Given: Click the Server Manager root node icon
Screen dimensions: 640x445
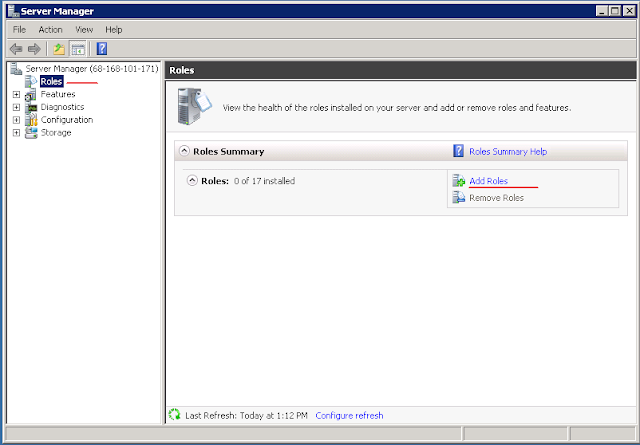Looking at the screenshot, I should 16,69.
